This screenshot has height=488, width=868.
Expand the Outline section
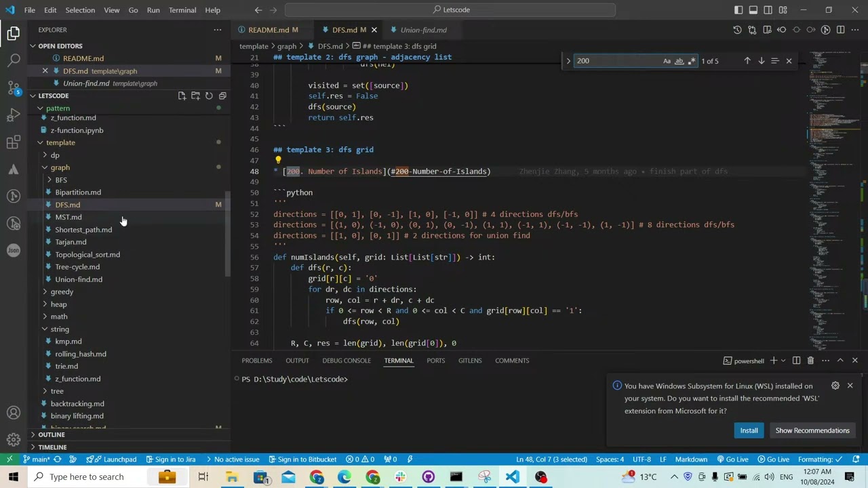click(52, 434)
